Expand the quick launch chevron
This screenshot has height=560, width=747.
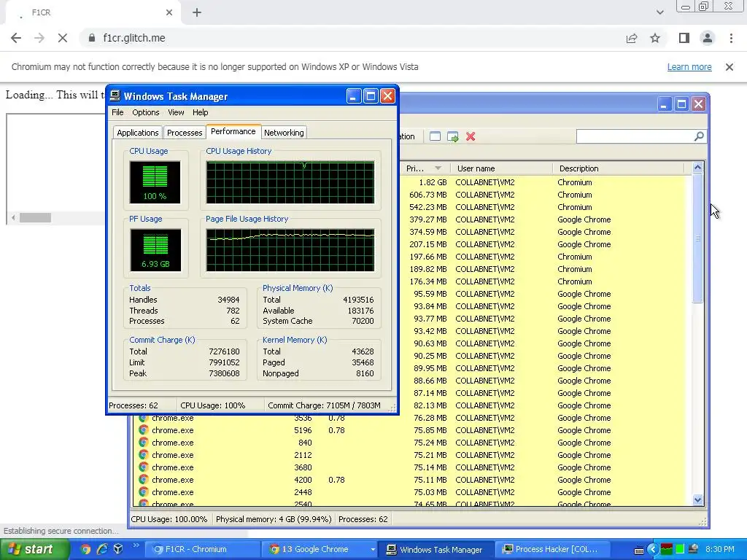(x=136, y=545)
